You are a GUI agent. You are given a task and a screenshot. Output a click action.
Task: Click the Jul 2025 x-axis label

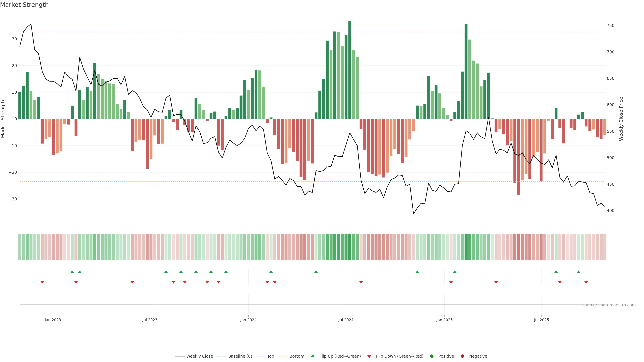coord(542,320)
